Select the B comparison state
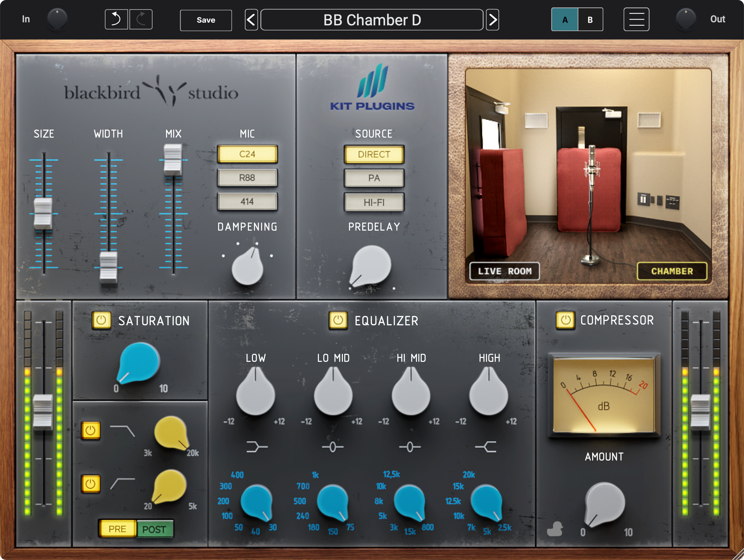 590,20
